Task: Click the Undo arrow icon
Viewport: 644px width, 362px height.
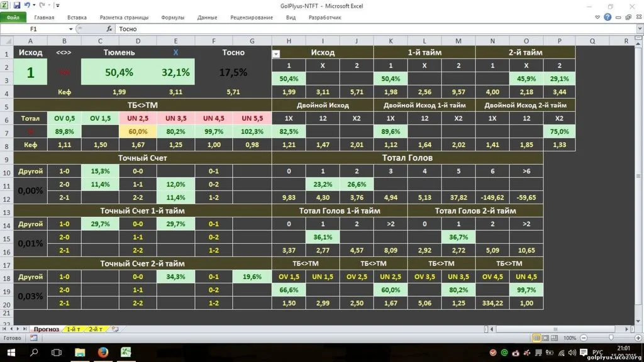Action: coord(27,5)
